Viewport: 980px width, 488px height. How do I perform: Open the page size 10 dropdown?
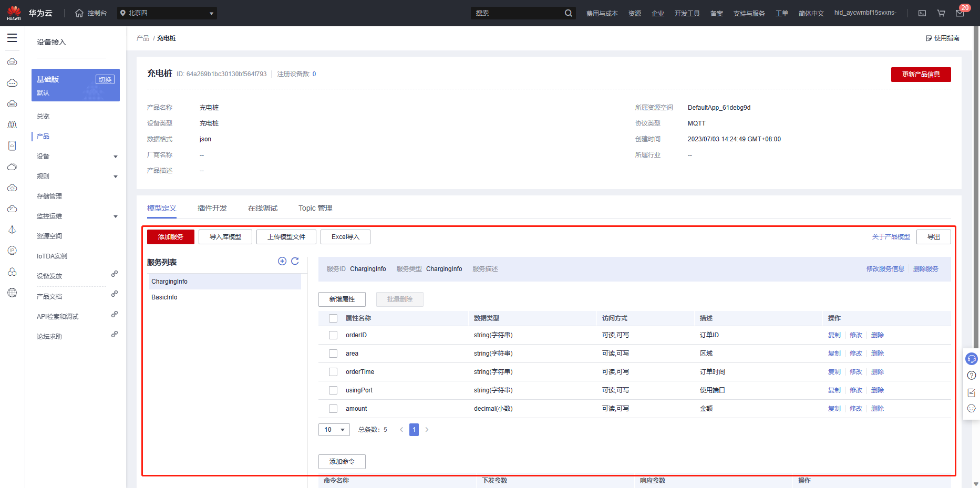[x=334, y=430]
